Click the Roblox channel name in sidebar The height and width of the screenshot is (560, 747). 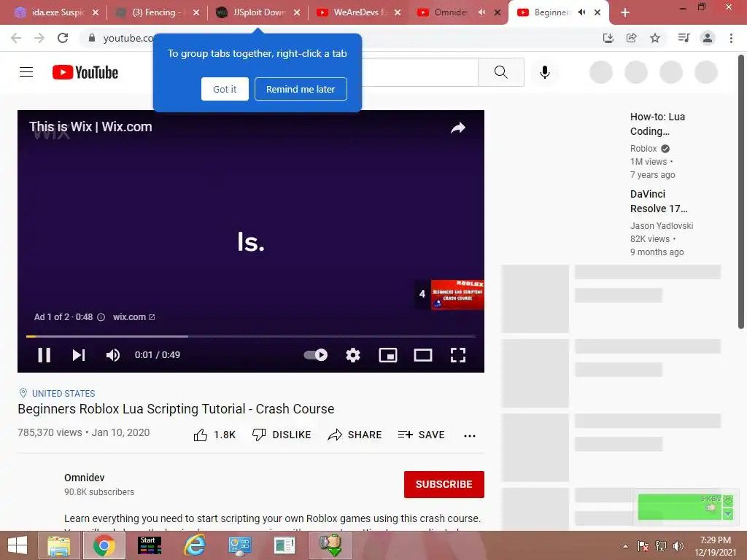[643, 149]
